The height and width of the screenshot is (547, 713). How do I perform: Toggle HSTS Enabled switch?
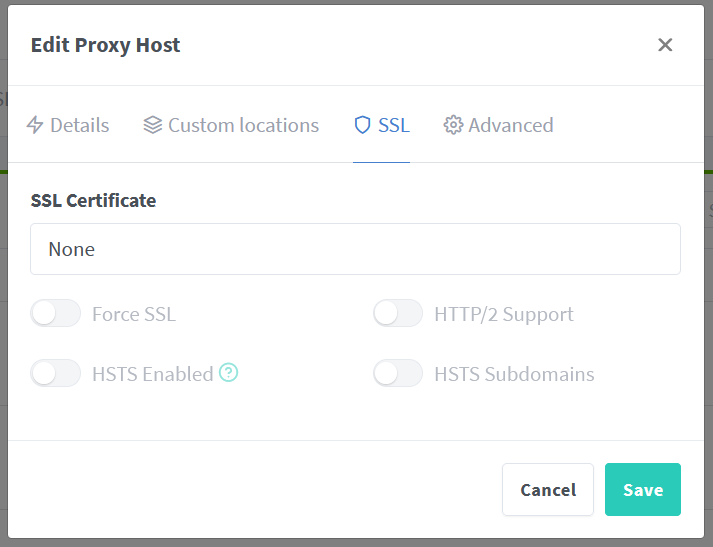(x=56, y=374)
